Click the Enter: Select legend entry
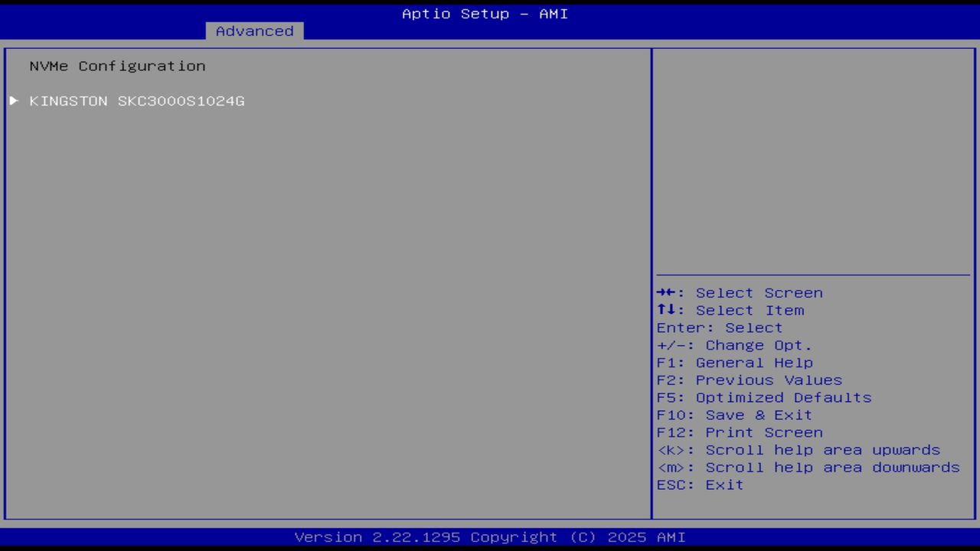 coord(719,328)
